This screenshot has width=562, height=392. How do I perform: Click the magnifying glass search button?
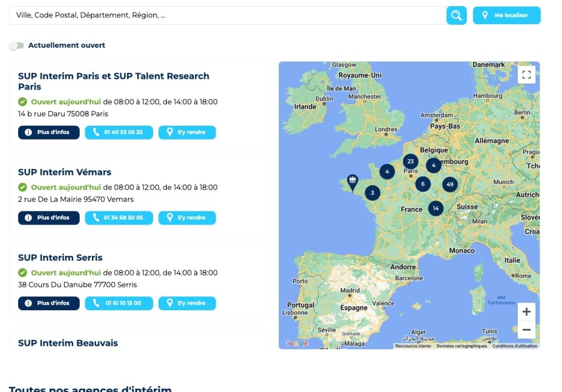click(x=456, y=15)
